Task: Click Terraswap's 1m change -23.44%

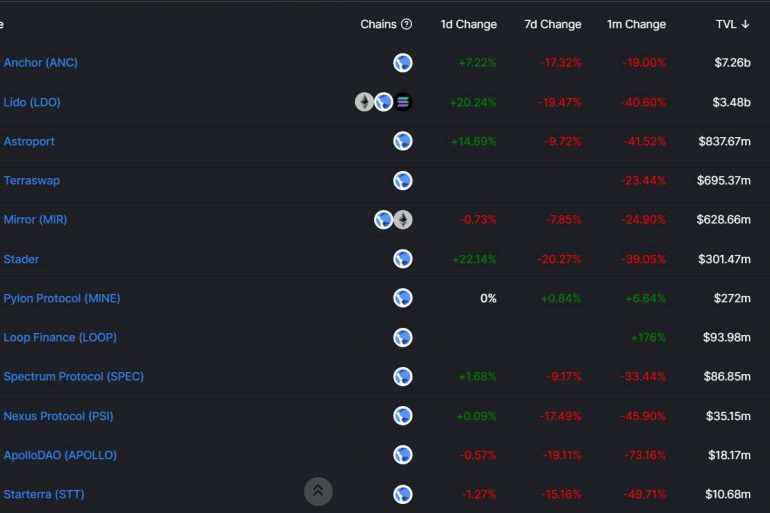Action: point(643,181)
